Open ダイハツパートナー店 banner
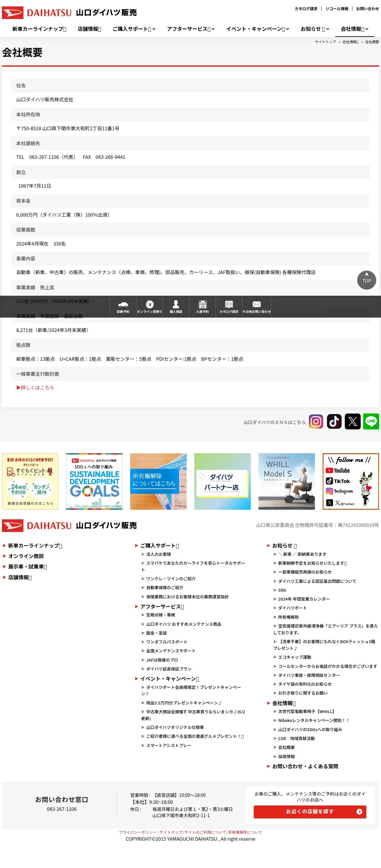This screenshot has width=381, height=868. click(x=222, y=481)
